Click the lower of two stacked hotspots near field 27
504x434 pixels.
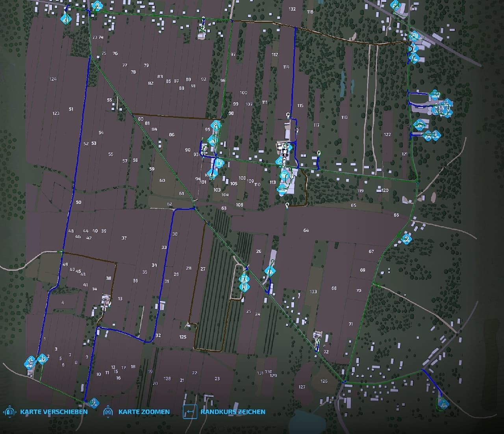tap(245, 287)
